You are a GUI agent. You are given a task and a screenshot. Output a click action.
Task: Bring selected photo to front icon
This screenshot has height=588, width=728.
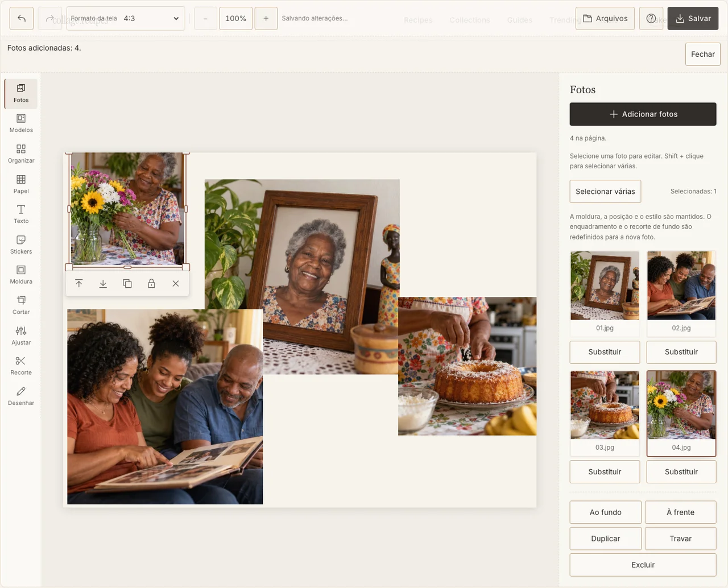coord(79,283)
